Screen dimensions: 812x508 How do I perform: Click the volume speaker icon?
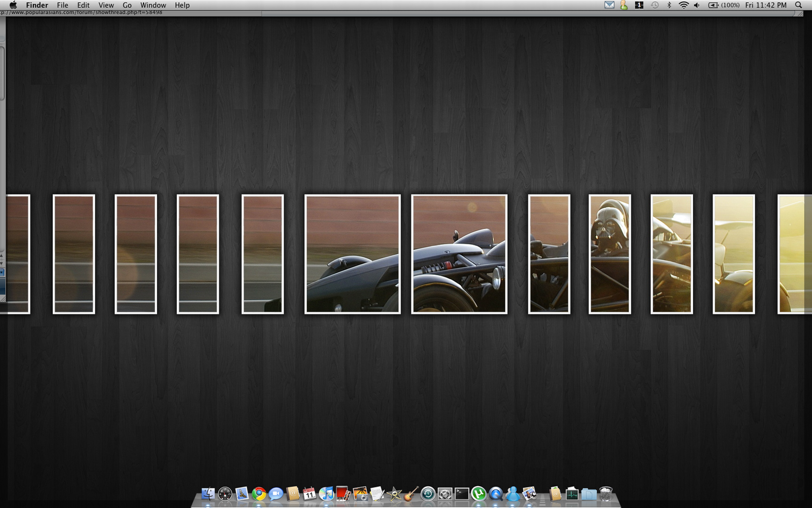coord(697,5)
